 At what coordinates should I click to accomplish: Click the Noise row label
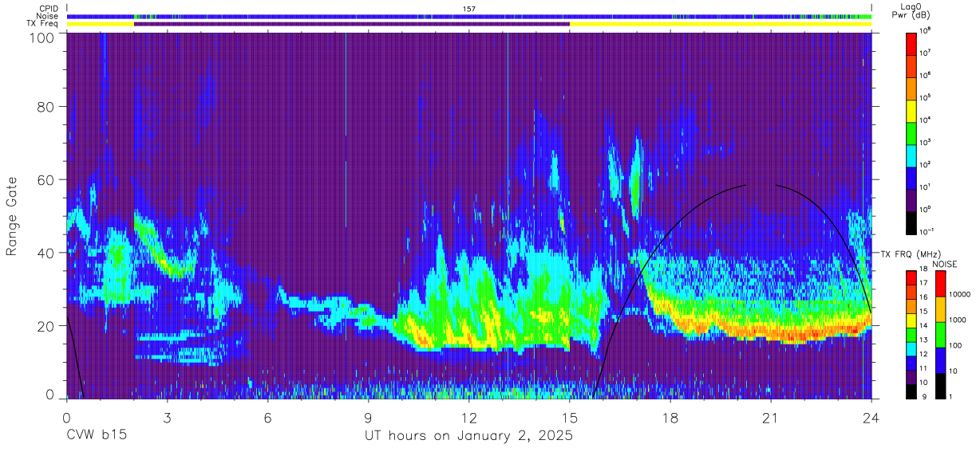point(47,16)
